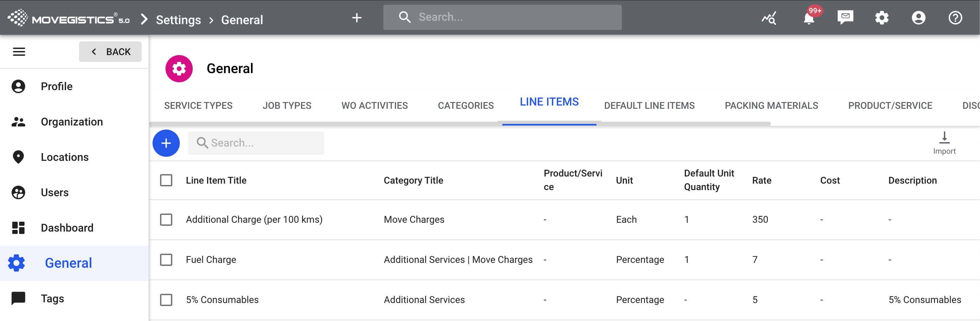Open the help question mark icon

(x=955, y=18)
